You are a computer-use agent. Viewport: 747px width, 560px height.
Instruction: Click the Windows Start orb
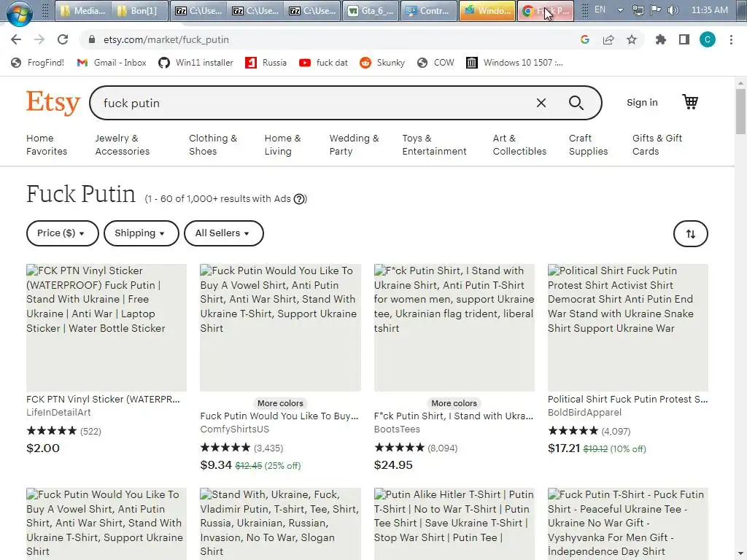click(19, 12)
